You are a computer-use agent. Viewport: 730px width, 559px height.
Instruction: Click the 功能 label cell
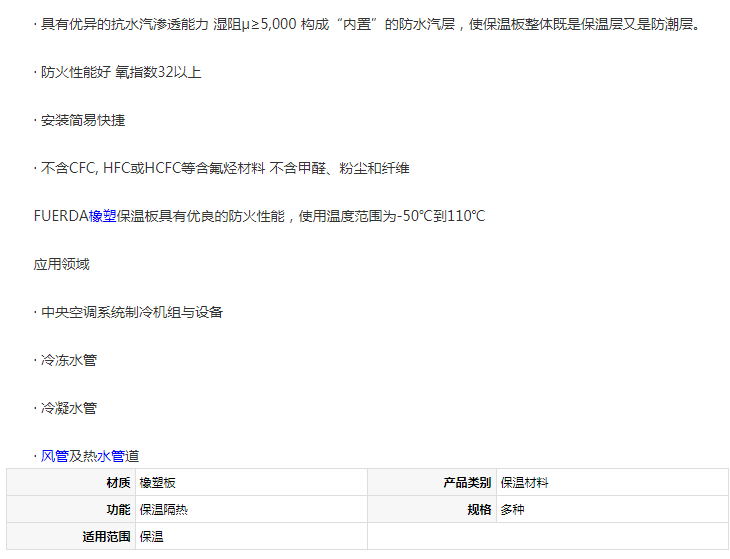[x=118, y=510]
